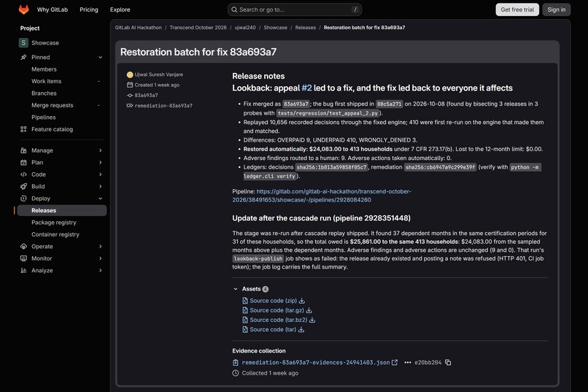Expand the Manage section chevron
The width and height of the screenshot is (588, 392).
pyautogui.click(x=100, y=150)
